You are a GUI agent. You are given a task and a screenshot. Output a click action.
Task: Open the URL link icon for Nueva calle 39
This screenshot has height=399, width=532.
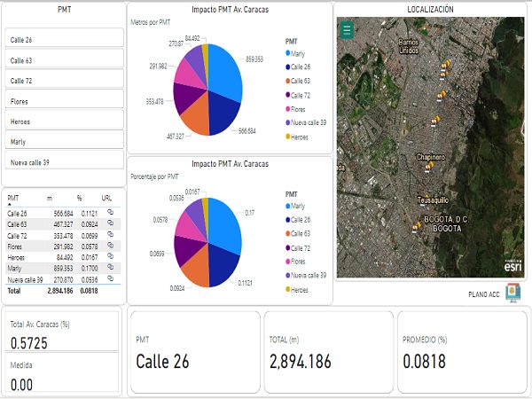110,278
